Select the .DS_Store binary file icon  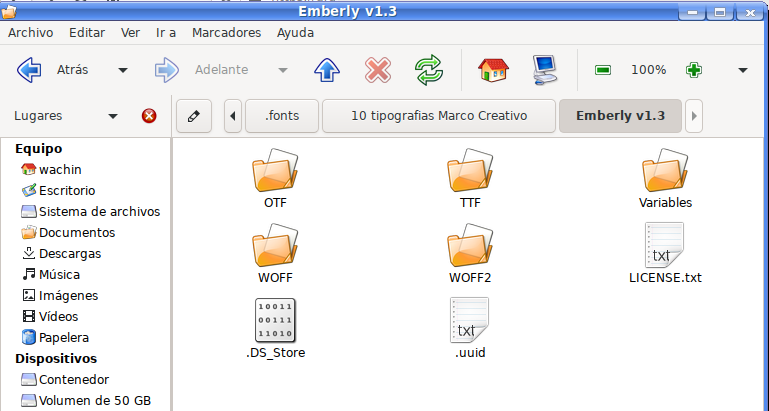point(275,320)
